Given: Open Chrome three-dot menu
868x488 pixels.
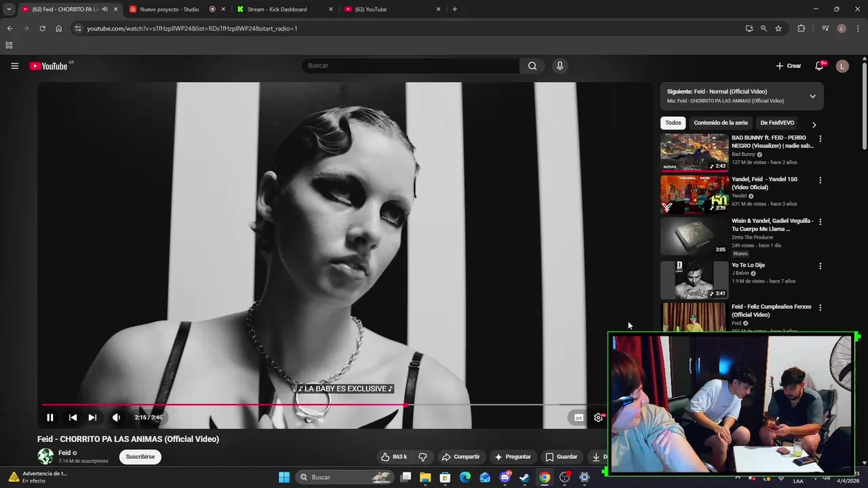Looking at the screenshot, I should tap(858, 28).
